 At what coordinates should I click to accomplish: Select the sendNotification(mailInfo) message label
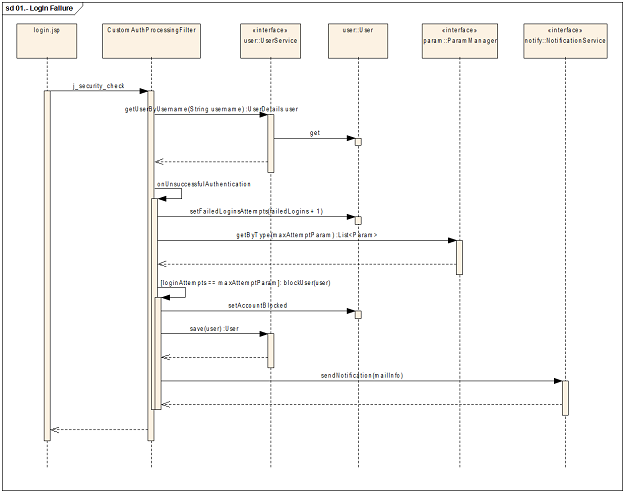click(362, 375)
